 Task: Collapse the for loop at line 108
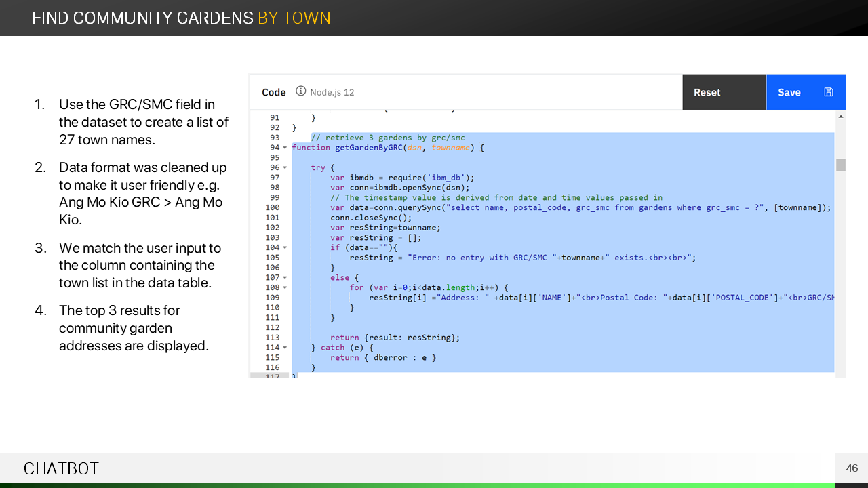point(285,288)
